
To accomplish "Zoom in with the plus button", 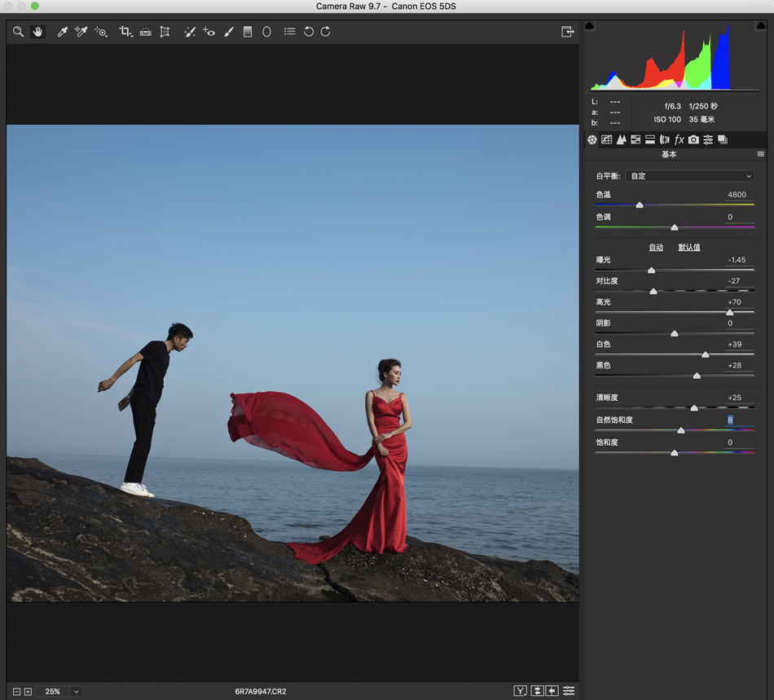I will pos(29,692).
